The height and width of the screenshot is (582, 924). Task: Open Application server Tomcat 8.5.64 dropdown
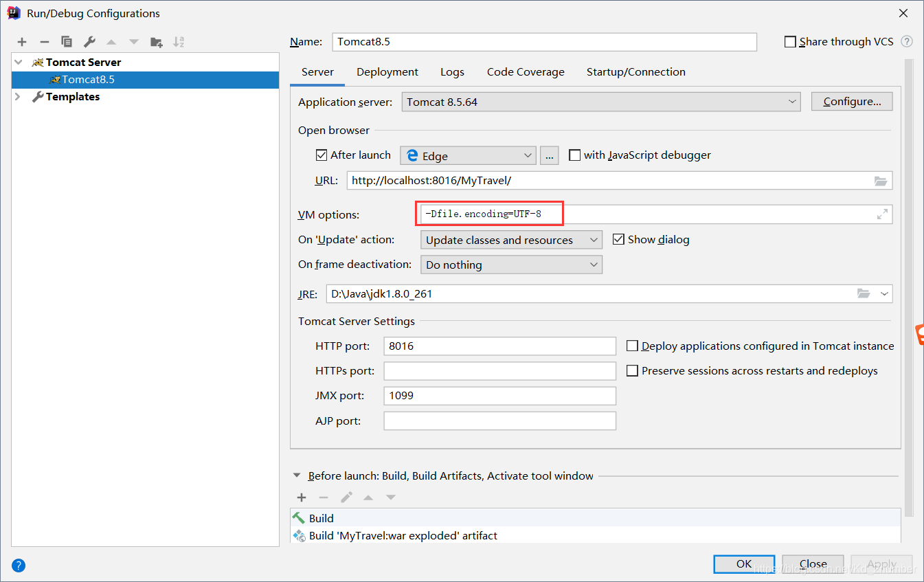[601, 102]
